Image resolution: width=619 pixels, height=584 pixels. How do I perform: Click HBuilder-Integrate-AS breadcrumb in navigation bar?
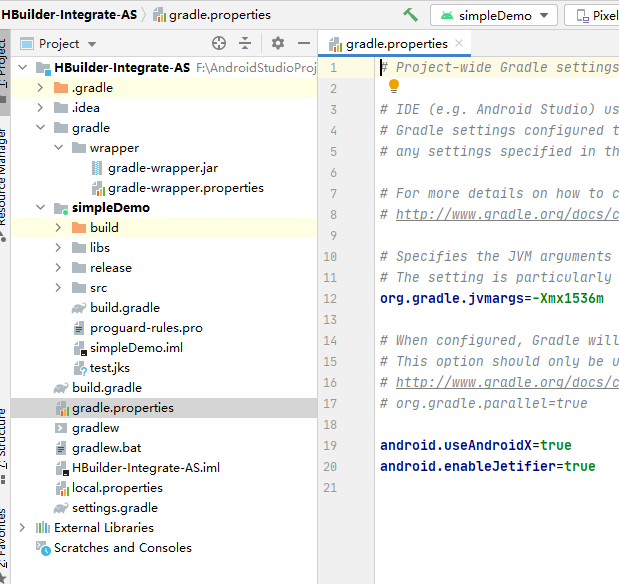click(x=69, y=15)
